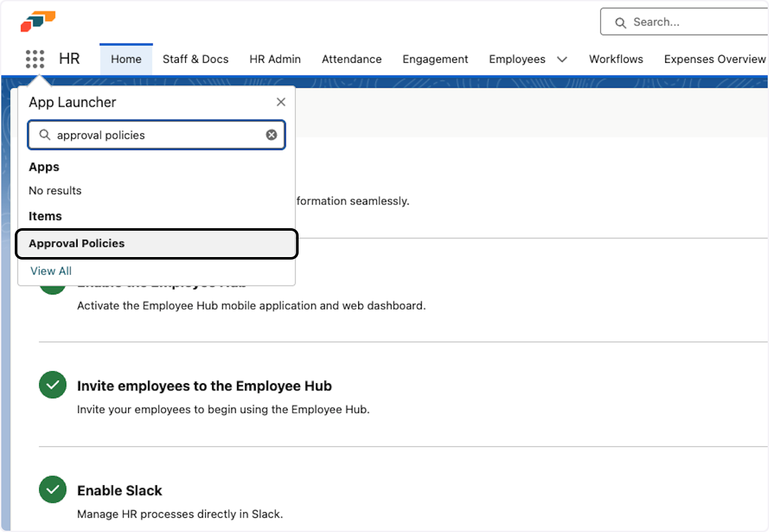Clear the App Launcher search with the x icon

[271, 135]
